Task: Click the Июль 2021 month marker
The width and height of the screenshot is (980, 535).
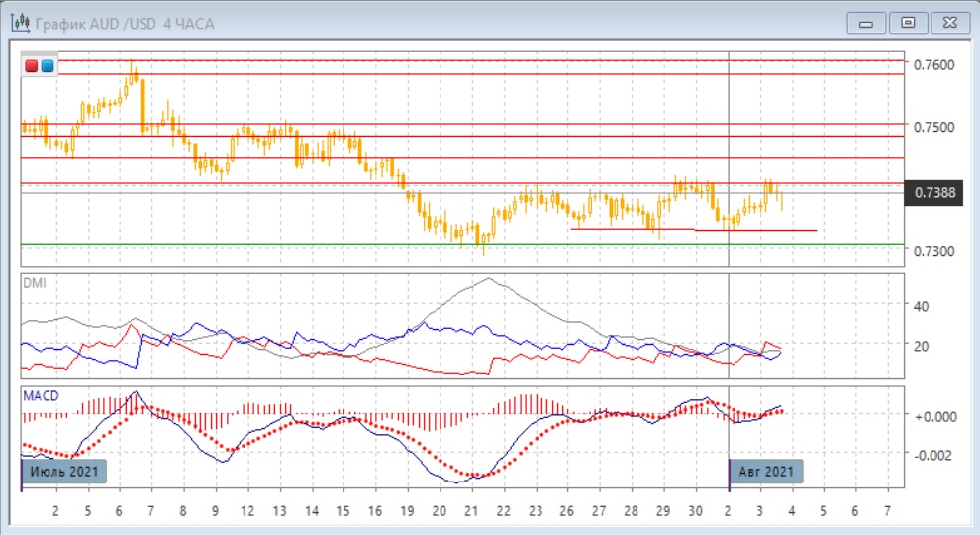Action: (x=63, y=472)
